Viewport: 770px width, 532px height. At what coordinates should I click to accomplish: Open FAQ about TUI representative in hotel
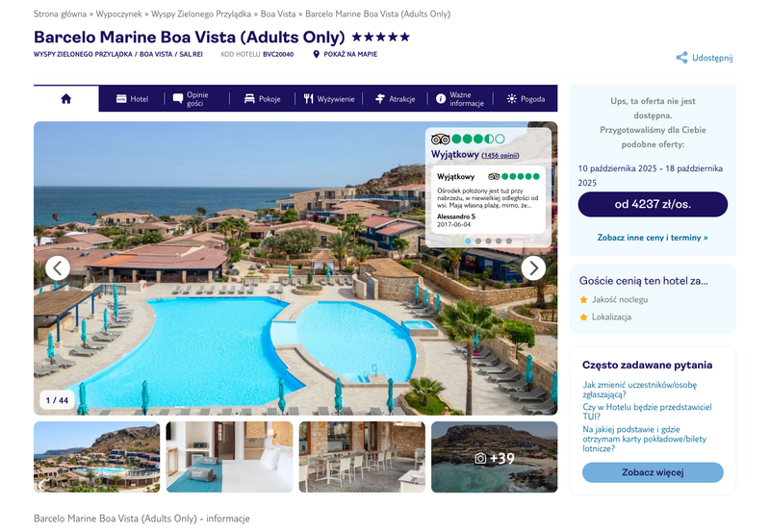tap(647, 412)
